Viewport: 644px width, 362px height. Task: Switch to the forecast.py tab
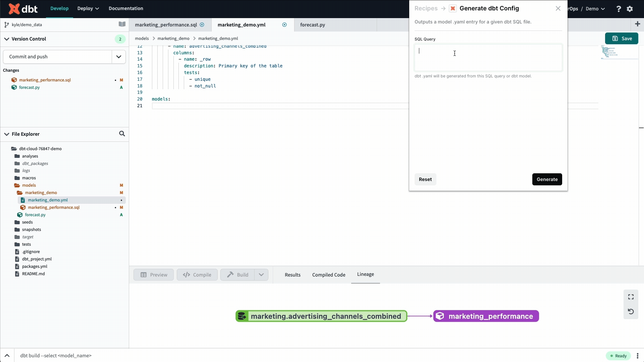[x=312, y=24]
